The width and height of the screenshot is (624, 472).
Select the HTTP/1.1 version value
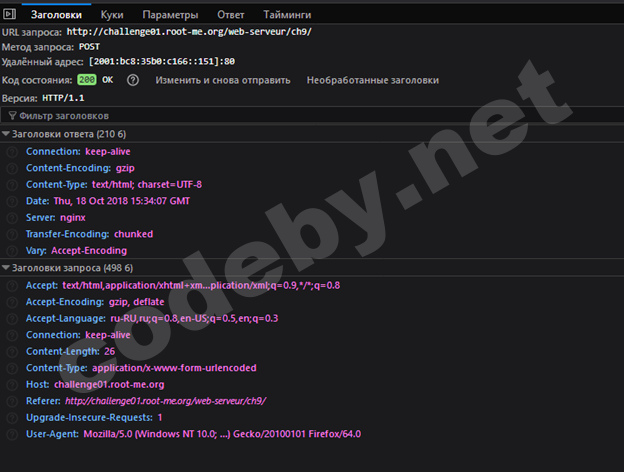(x=63, y=98)
